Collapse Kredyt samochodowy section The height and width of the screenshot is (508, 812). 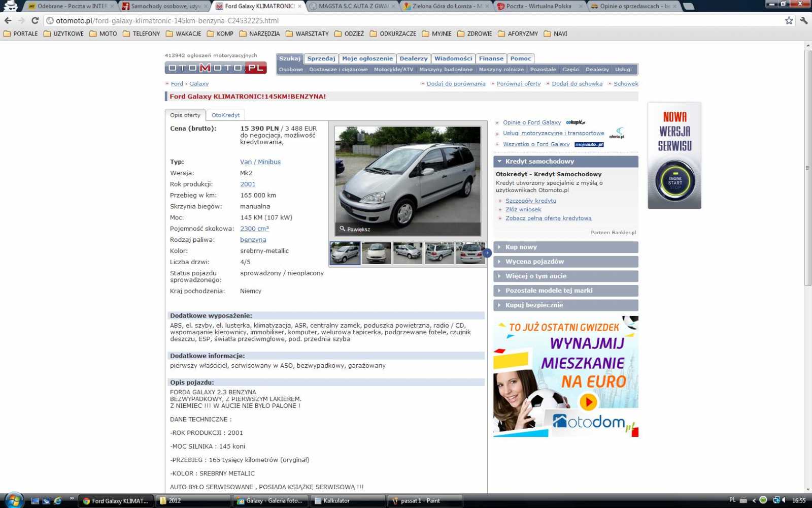[565, 161]
